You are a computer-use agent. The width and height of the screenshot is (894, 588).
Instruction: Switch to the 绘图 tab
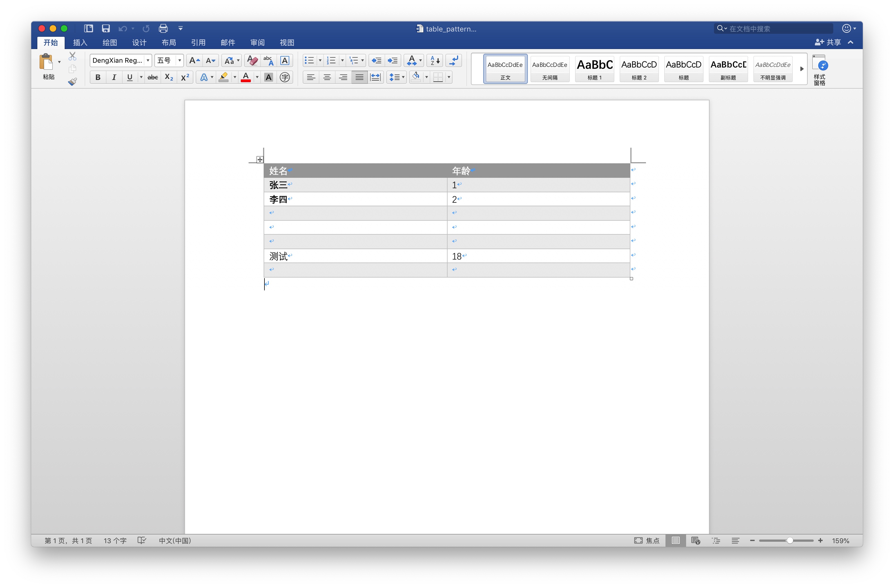[x=110, y=42]
